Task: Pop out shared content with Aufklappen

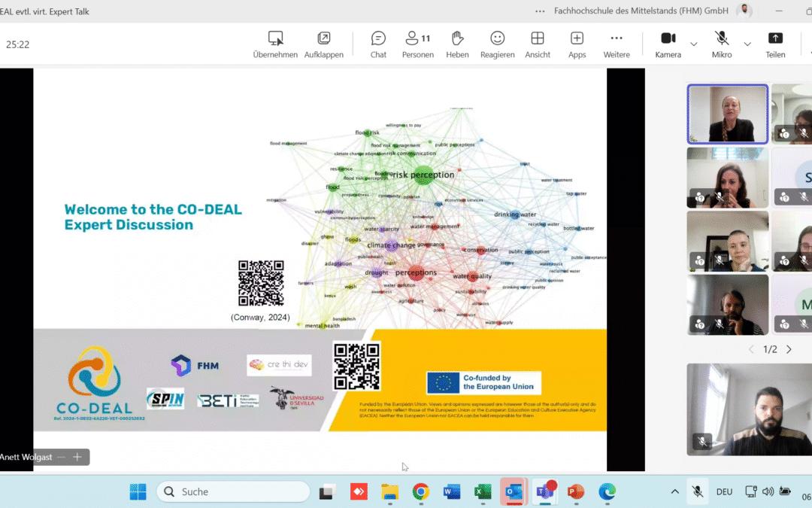Action: (x=323, y=44)
